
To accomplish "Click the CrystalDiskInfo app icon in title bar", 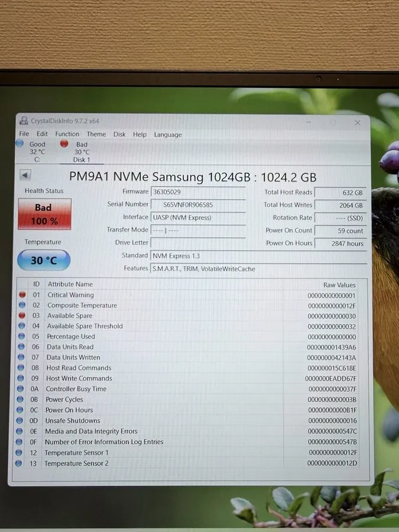I will point(24,121).
